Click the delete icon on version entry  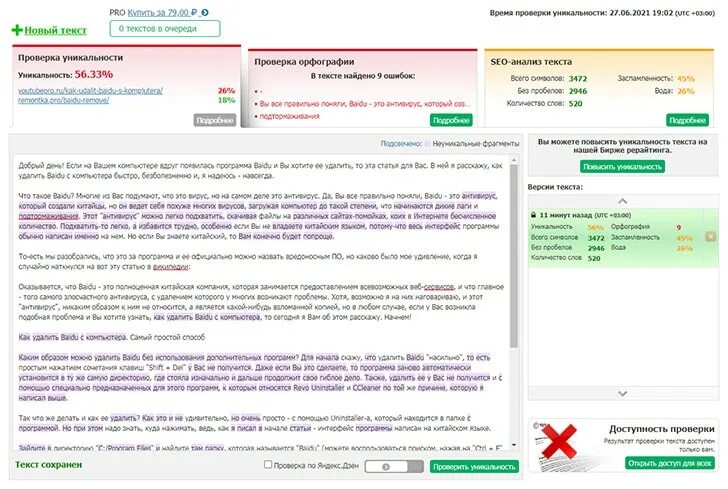point(710,236)
